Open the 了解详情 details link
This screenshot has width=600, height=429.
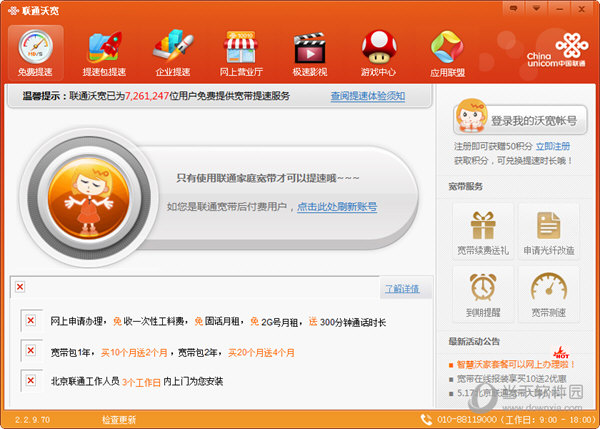tap(402, 289)
